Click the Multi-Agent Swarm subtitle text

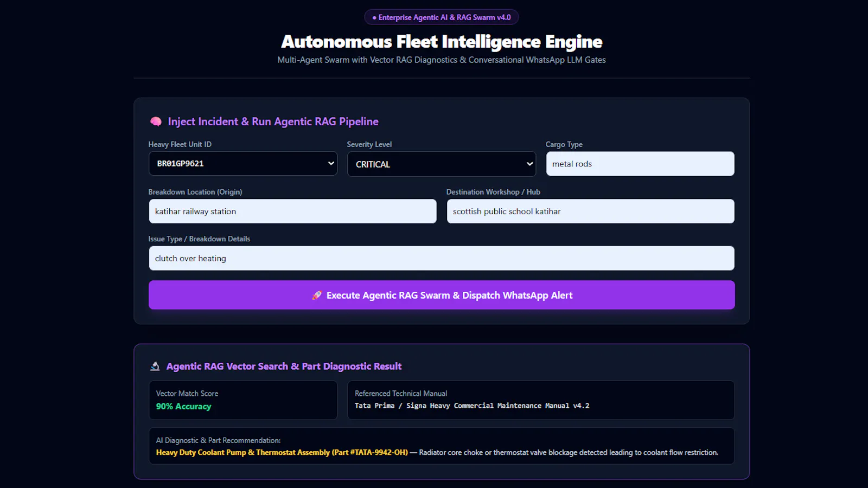coord(442,60)
